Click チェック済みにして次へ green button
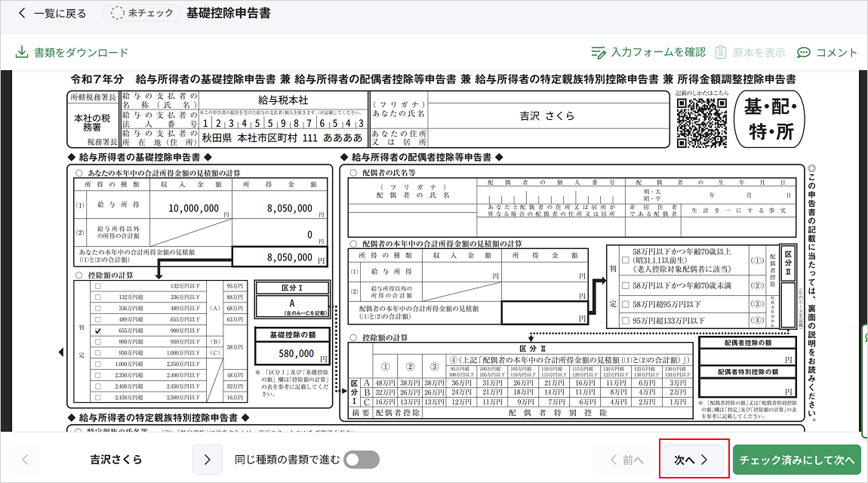Image resolution: width=868 pixels, height=483 pixels. (796, 460)
